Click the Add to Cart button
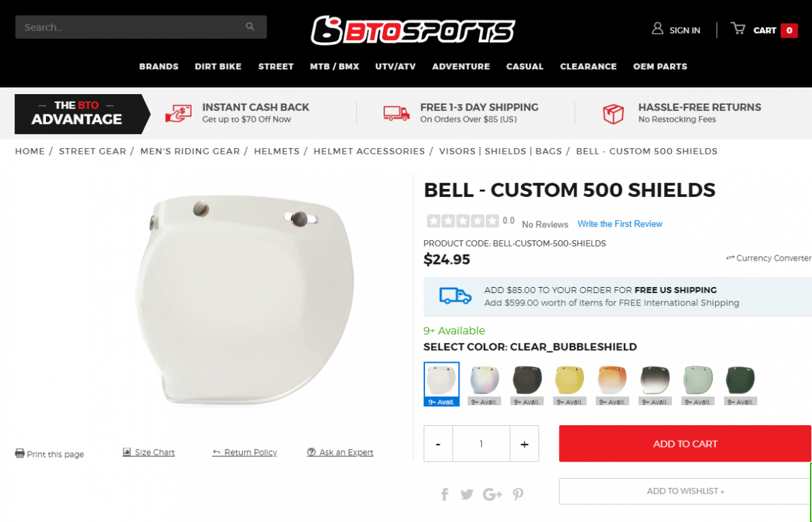The image size is (812, 522). [685, 443]
